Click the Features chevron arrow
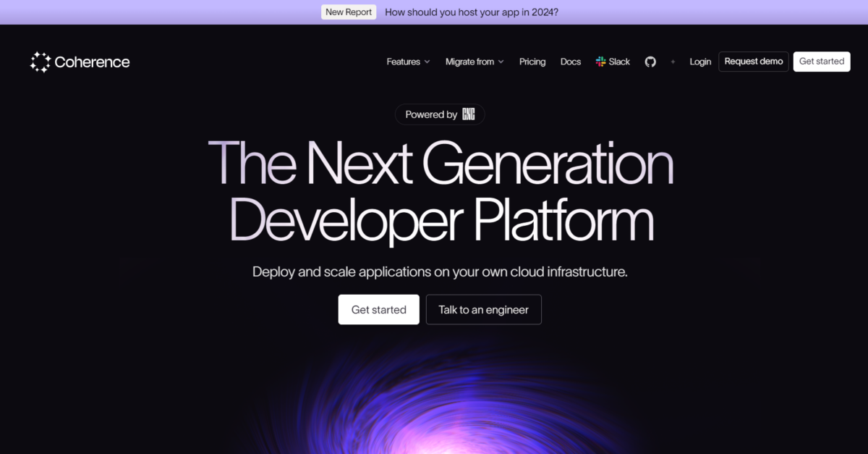 (427, 62)
